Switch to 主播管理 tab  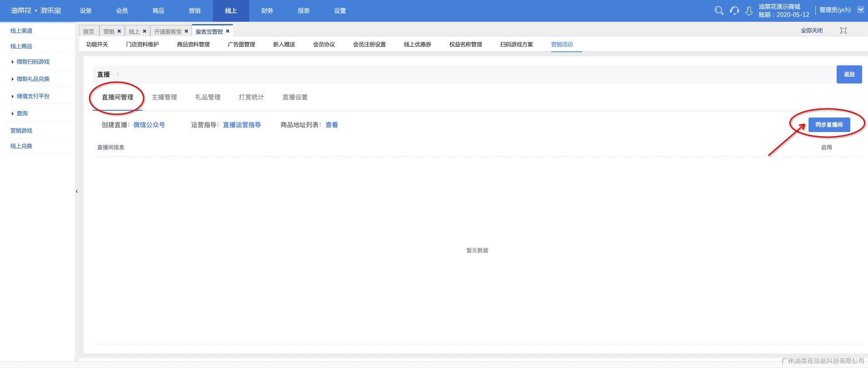164,97
